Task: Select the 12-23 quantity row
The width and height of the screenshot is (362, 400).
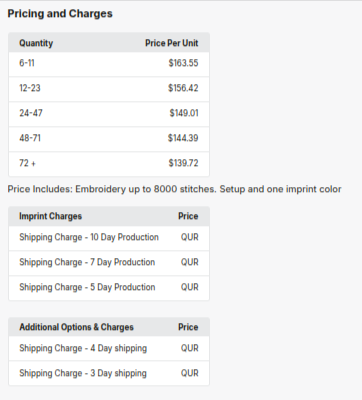Action: pyautogui.click(x=109, y=89)
